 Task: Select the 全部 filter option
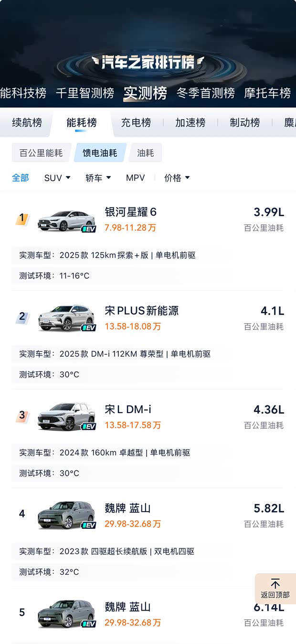pyautogui.click(x=21, y=177)
